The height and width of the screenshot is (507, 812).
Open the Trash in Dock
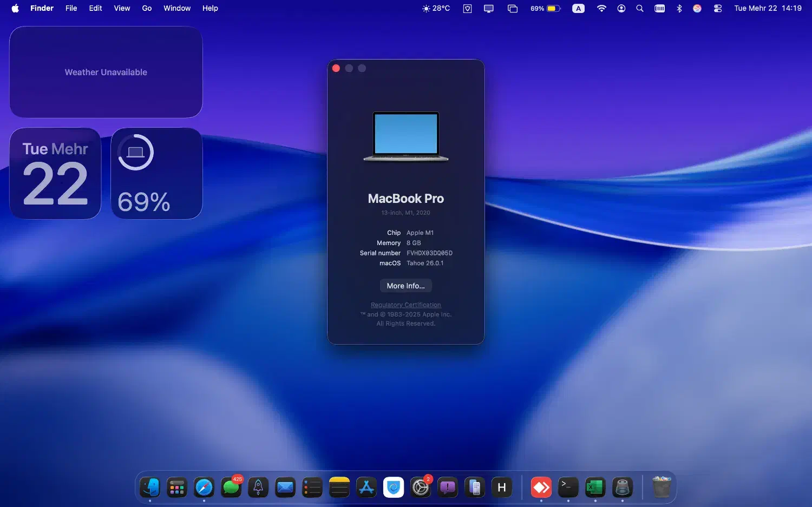(x=662, y=488)
